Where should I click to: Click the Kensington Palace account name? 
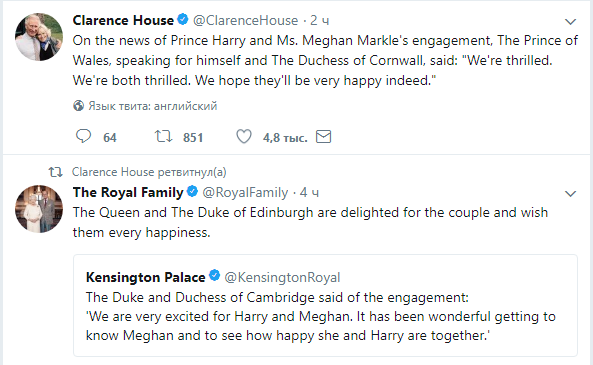click(x=146, y=277)
